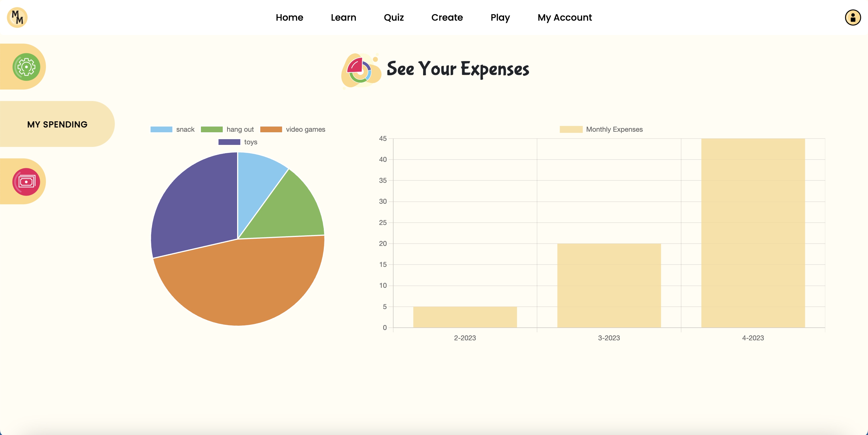This screenshot has height=435, width=868.
Task: Open the user profile icon
Action: (852, 18)
